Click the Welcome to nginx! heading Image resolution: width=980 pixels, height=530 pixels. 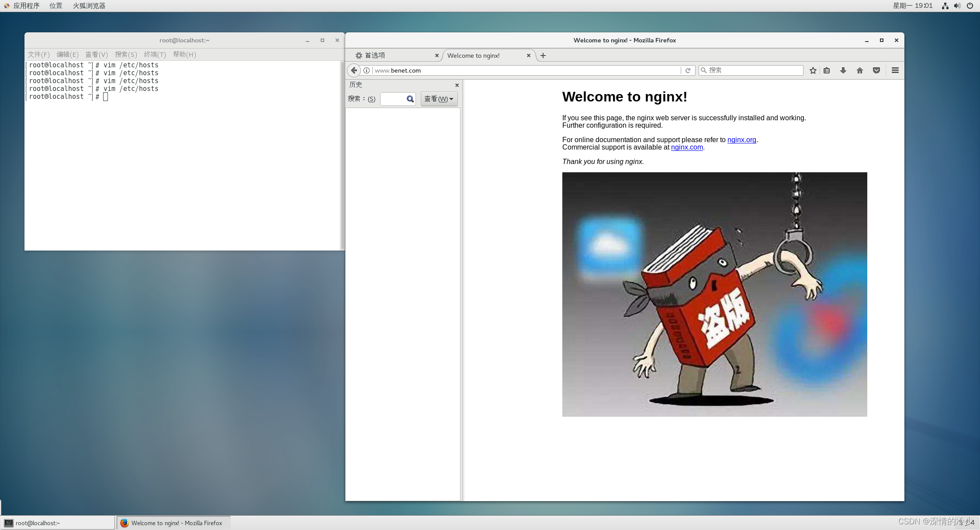[624, 97]
